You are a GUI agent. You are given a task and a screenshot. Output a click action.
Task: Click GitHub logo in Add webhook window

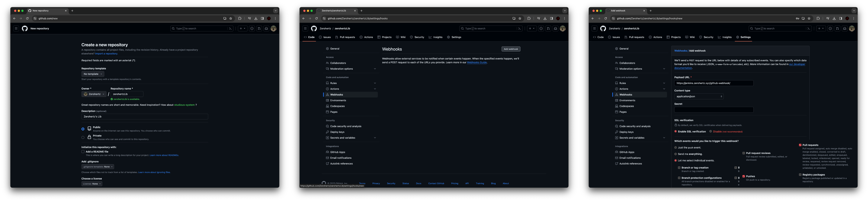603,29
